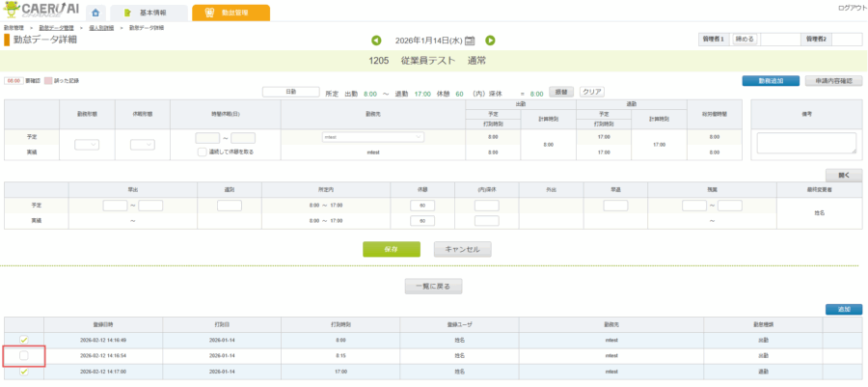Click the 誤った記録 pink legend swatch
The image size is (868, 387).
[48, 81]
